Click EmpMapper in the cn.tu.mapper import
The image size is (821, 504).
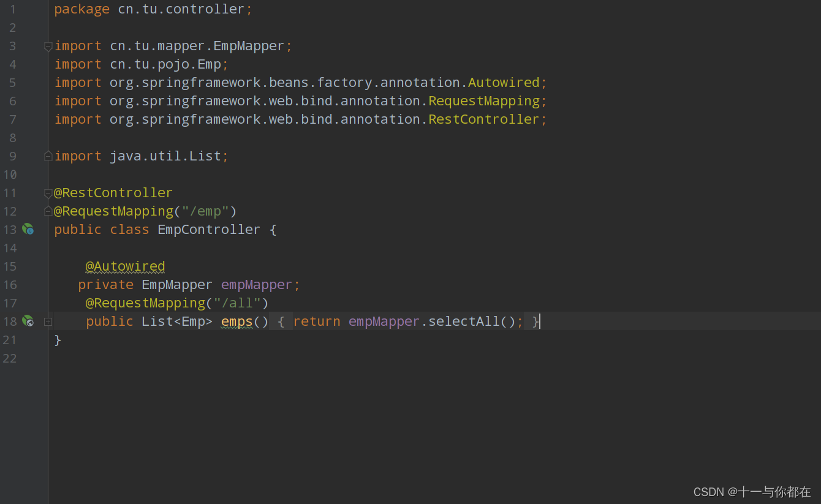point(249,46)
